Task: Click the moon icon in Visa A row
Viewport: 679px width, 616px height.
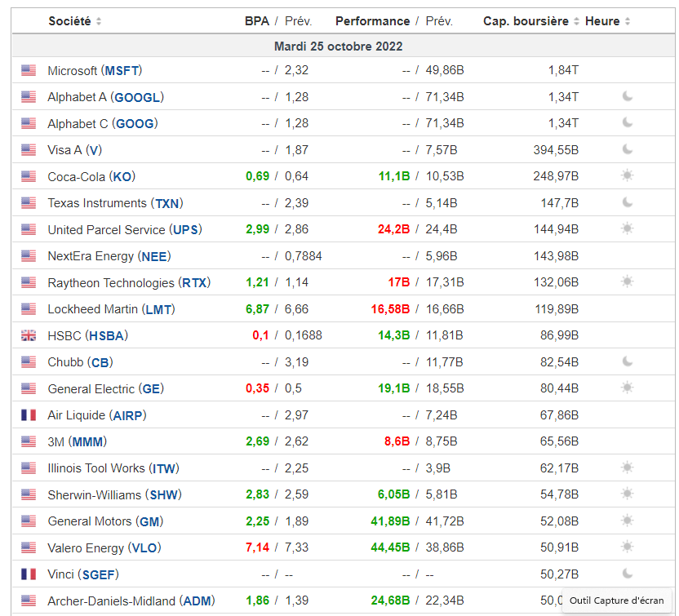Action: tap(627, 150)
